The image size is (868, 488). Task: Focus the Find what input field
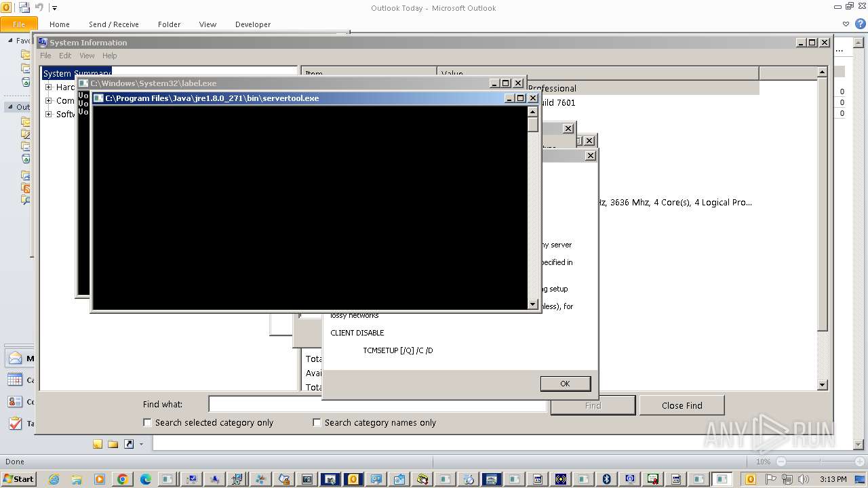coord(378,405)
